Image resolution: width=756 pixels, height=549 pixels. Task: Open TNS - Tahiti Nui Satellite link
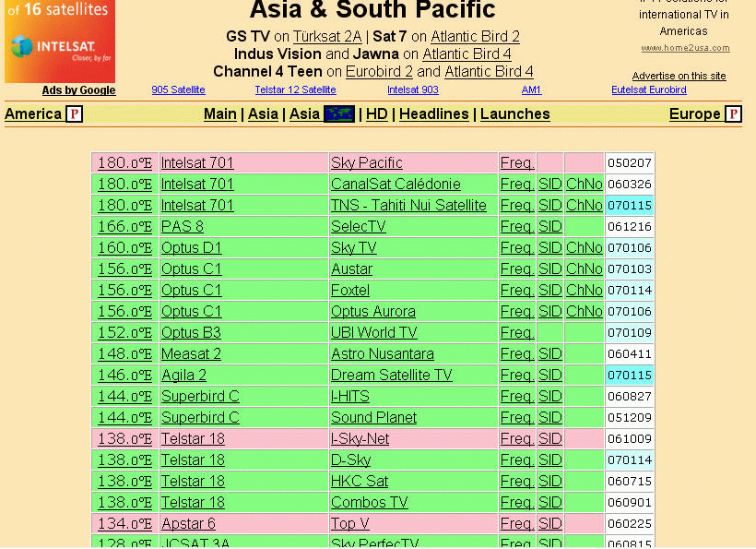point(408,206)
